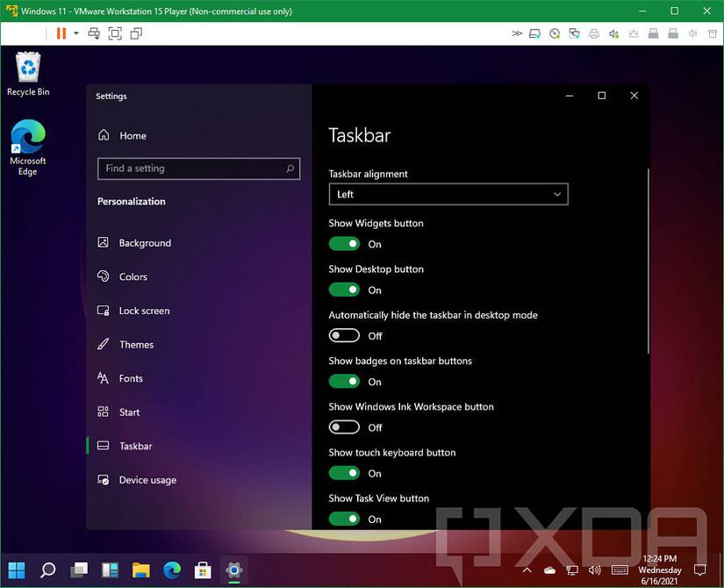Open Taskbar alignment dropdown set to Left
Viewport: 724px width, 588px height.
pyautogui.click(x=448, y=195)
